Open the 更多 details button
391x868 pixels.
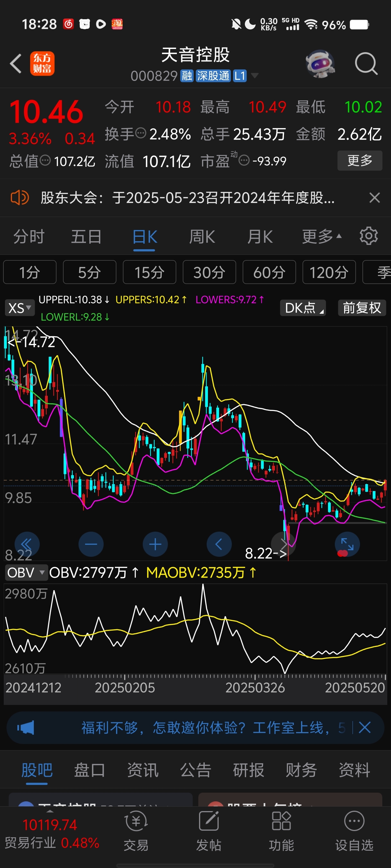pos(360,160)
